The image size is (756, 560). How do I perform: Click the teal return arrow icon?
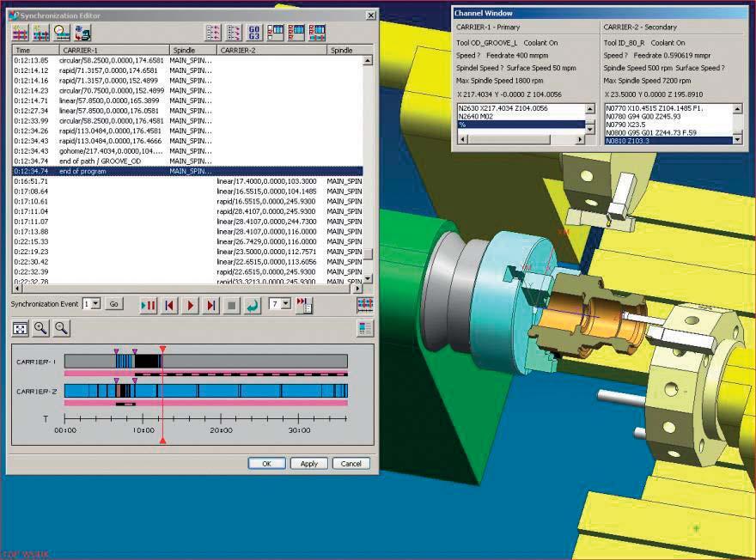(253, 306)
